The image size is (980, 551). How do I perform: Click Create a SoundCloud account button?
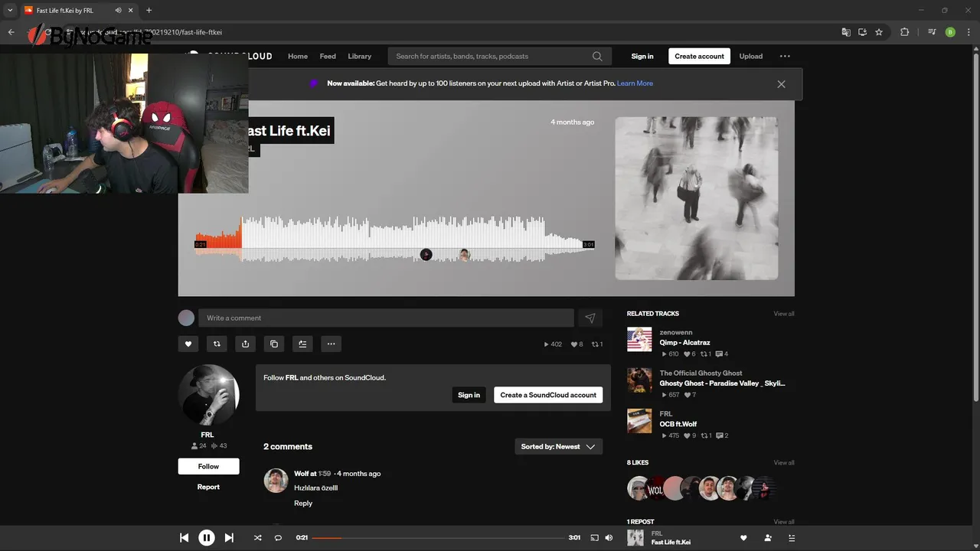(548, 395)
